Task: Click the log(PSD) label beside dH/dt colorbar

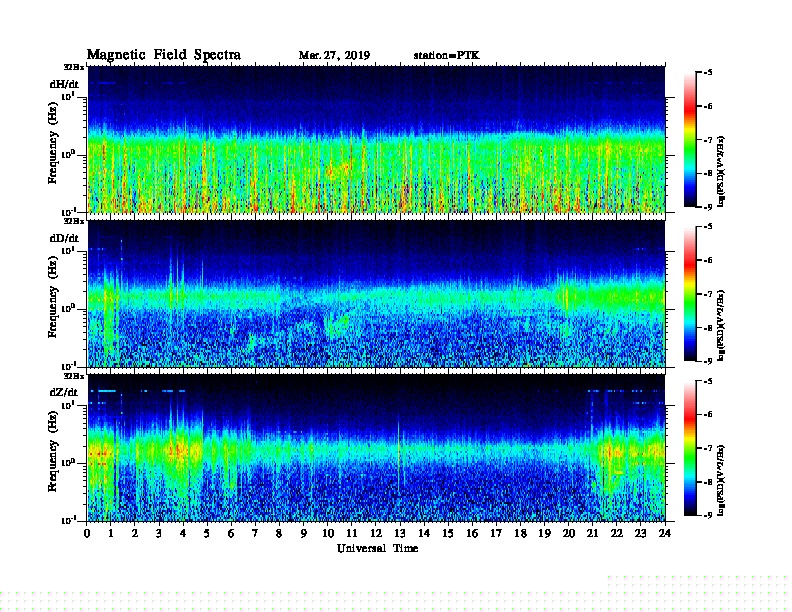Action: [721, 171]
